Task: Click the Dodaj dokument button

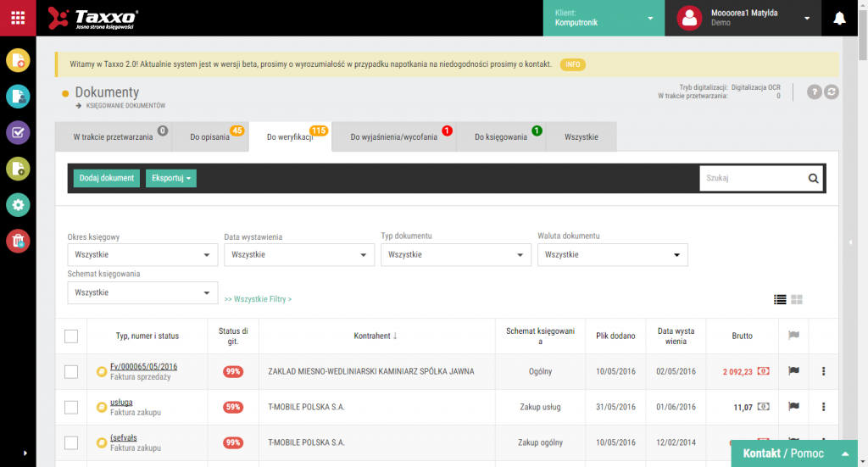Action: pos(106,178)
